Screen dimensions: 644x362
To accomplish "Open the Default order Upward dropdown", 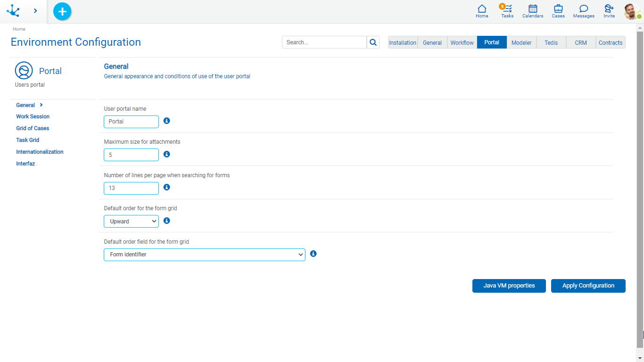I will 131,221.
